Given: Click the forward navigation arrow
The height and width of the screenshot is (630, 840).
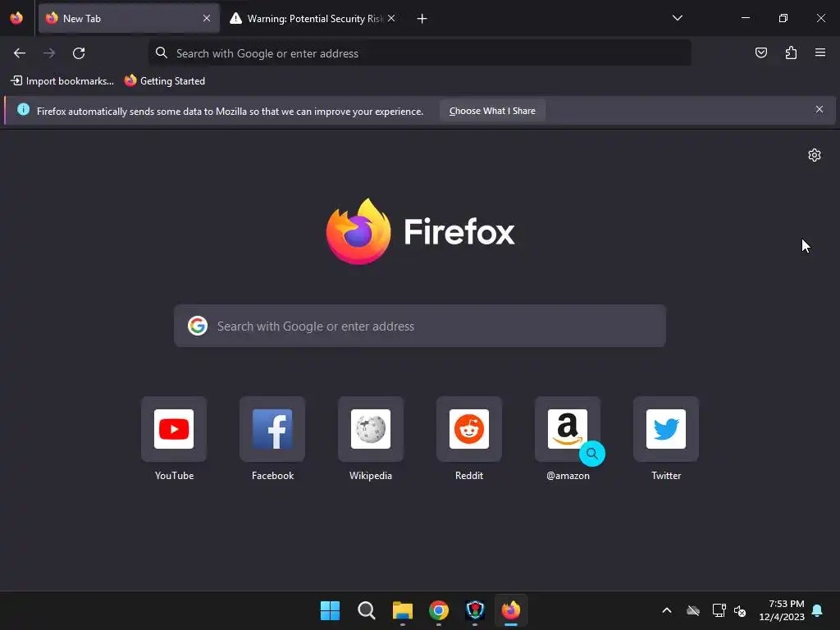Looking at the screenshot, I should (49, 53).
